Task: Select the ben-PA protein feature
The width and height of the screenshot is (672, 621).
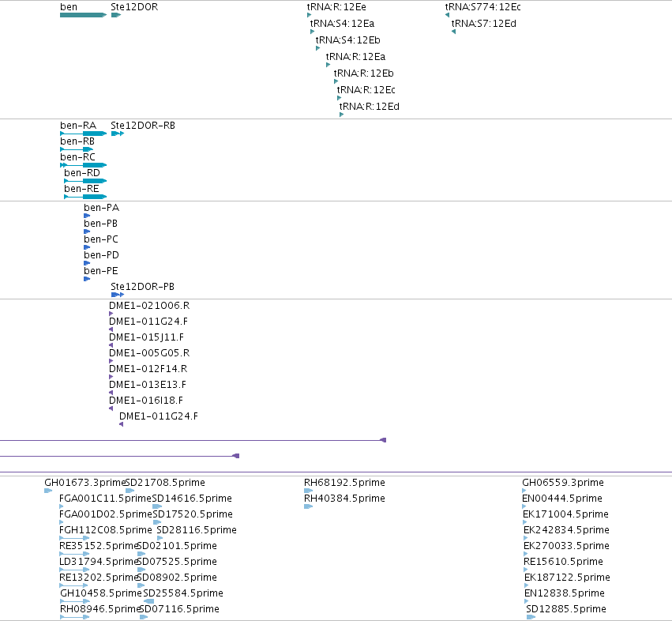Action: 87,216
